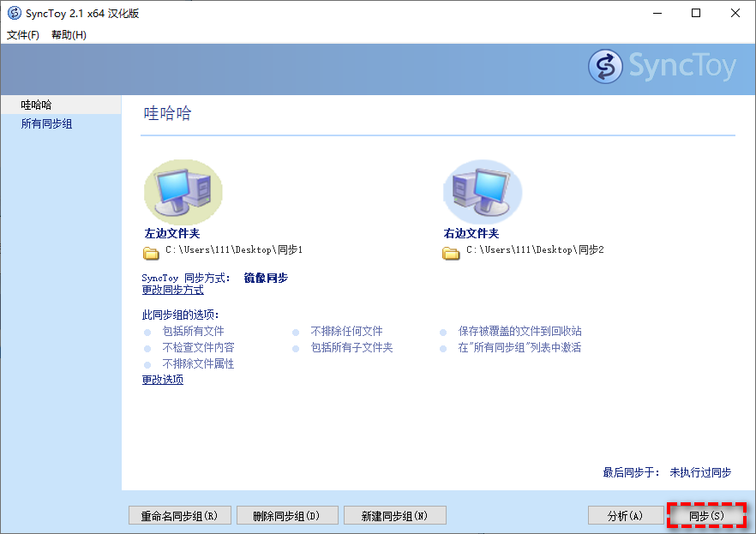This screenshot has width=756, height=534.
Task: Click the 重命名同步组(R) button
Action: (180, 516)
